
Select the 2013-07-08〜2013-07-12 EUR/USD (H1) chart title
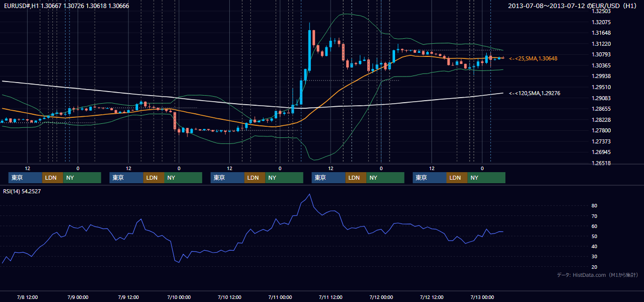point(573,6)
